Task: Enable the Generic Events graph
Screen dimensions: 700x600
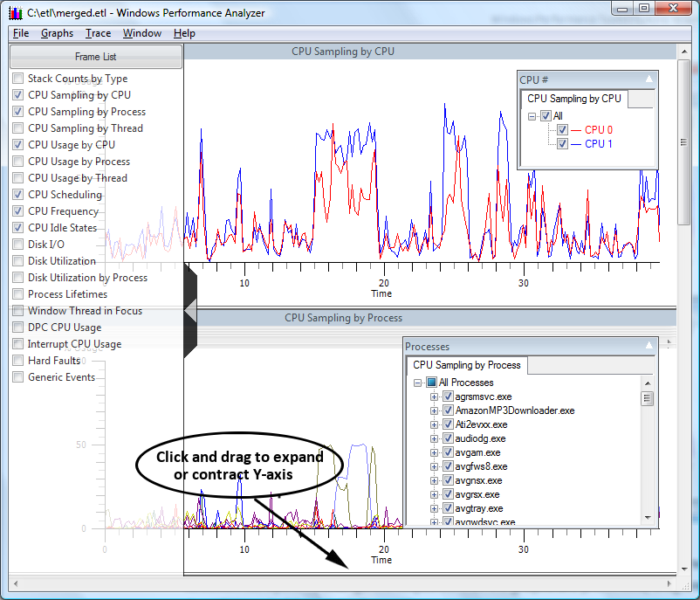Action: coord(17,376)
